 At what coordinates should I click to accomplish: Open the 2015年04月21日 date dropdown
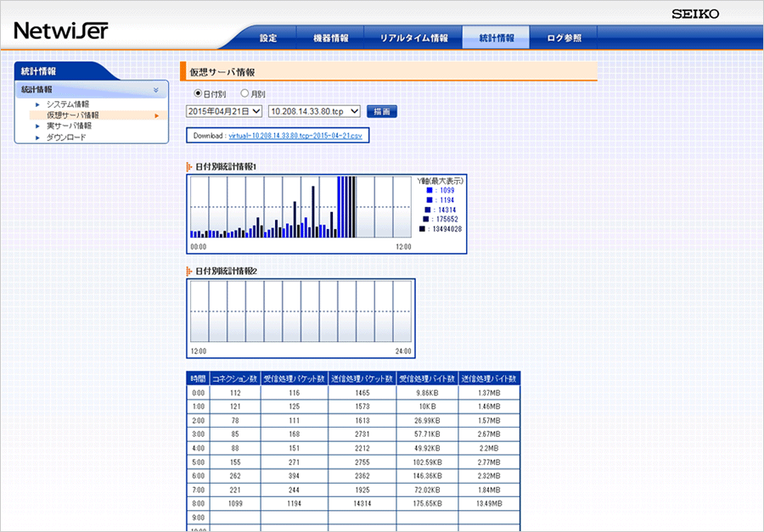[x=223, y=111]
